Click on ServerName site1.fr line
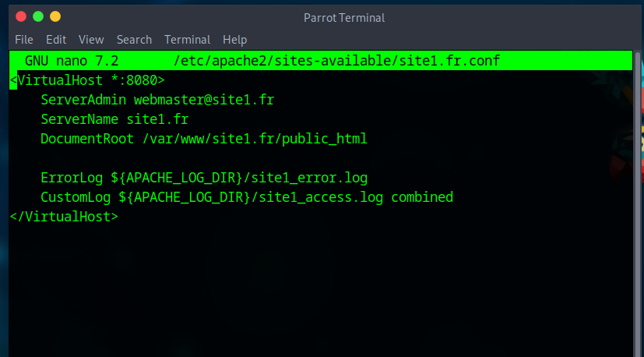 (114, 119)
